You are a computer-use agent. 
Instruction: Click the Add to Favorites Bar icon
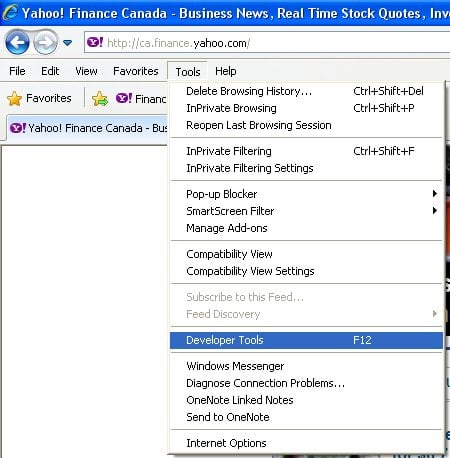coord(100,99)
